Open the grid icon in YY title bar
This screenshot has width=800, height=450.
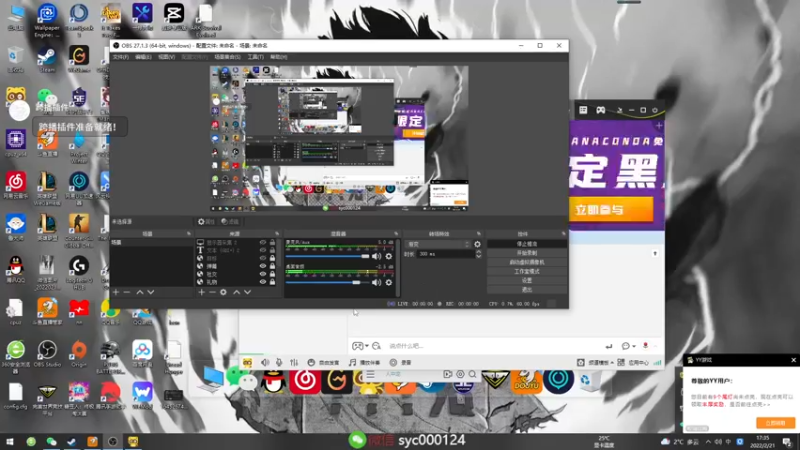point(583,110)
